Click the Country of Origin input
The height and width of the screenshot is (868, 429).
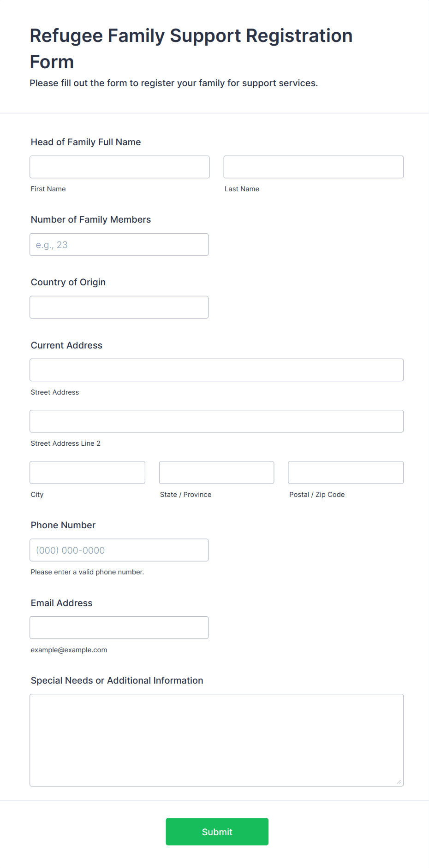click(119, 307)
